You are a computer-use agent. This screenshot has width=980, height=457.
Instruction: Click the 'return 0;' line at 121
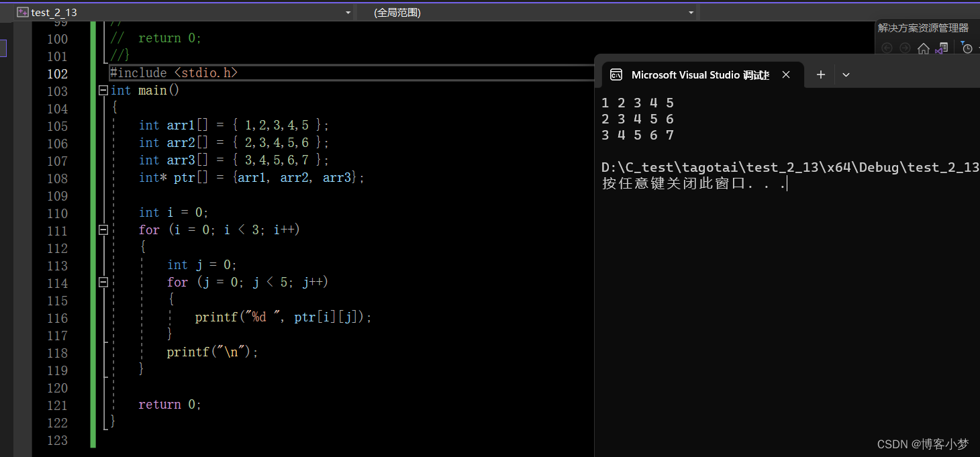(x=170, y=404)
